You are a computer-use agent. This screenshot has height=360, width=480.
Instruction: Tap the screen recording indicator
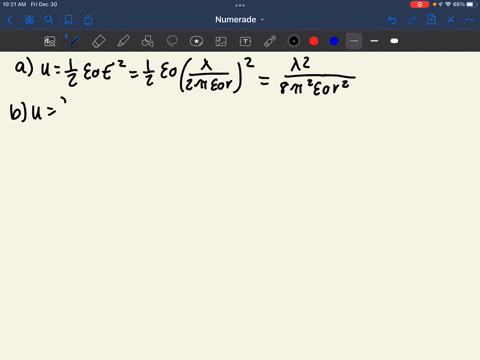pos(419,4)
